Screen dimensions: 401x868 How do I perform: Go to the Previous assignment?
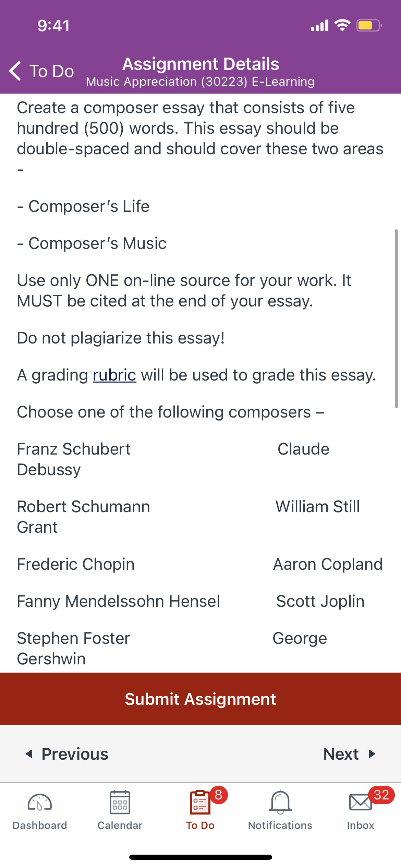click(67, 754)
